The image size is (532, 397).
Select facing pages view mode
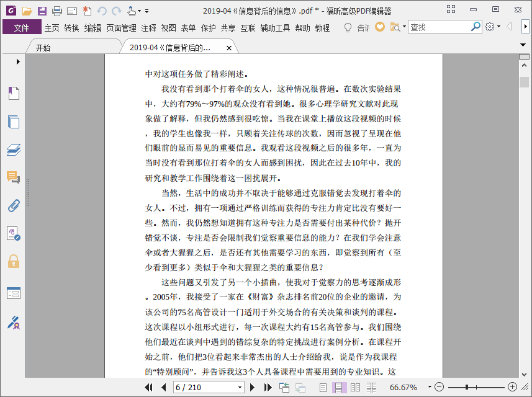(355, 387)
